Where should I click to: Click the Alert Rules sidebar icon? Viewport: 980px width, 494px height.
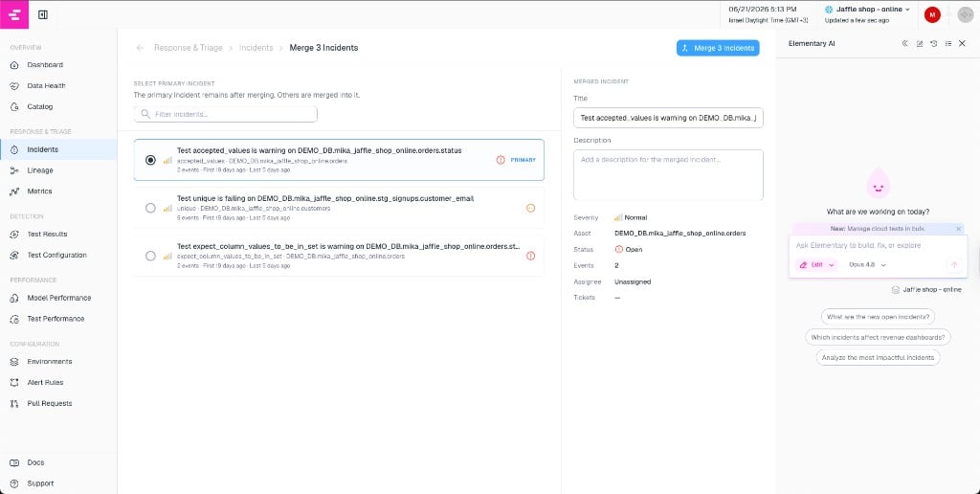click(14, 383)
